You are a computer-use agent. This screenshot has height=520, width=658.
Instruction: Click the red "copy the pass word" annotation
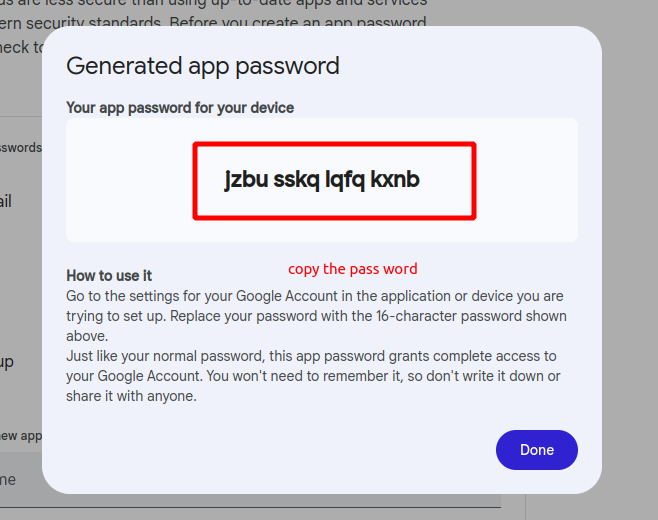353,269
